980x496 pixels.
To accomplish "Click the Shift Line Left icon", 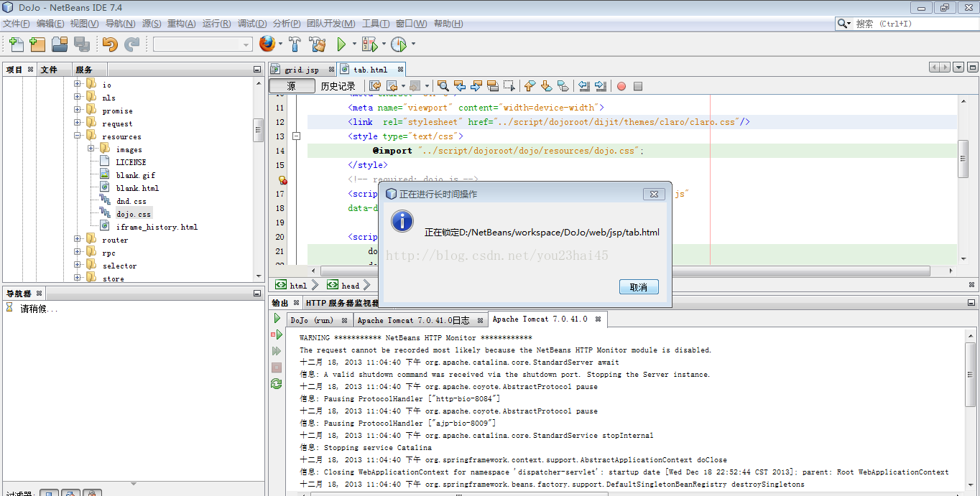I will point(584,86).
